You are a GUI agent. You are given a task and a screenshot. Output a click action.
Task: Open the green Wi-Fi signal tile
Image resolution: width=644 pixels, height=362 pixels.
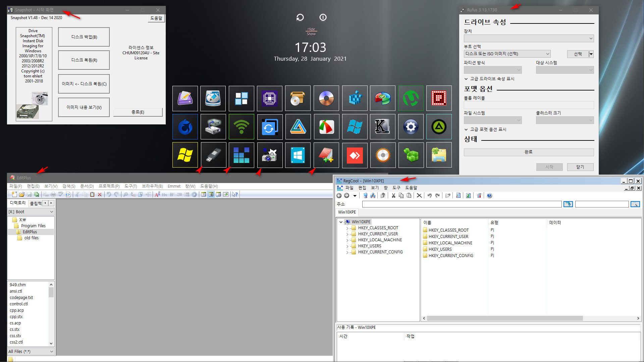[241, 127]
